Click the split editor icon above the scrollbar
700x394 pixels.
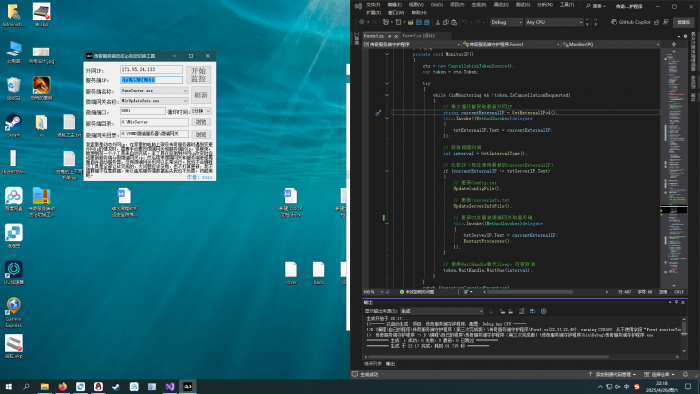pyautogui.click(x=674, y=44)
